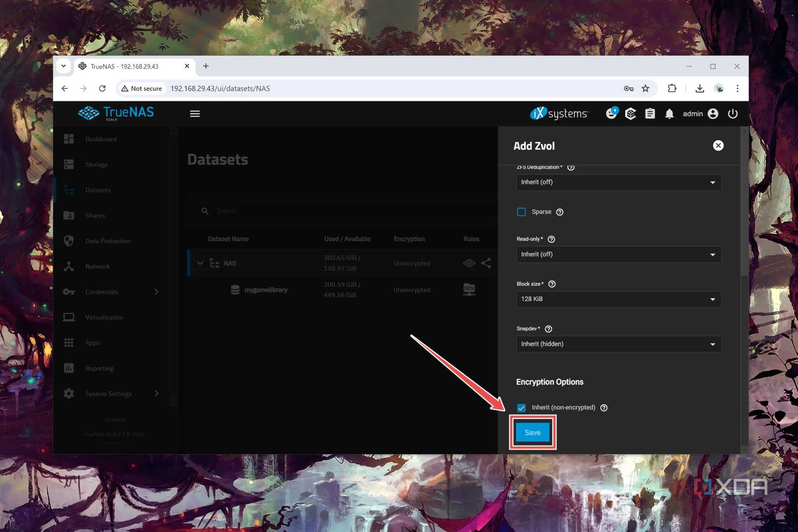Screen dimensions: 798x532
Task: Click the Credentials key icon
Action: coord(69,292)
